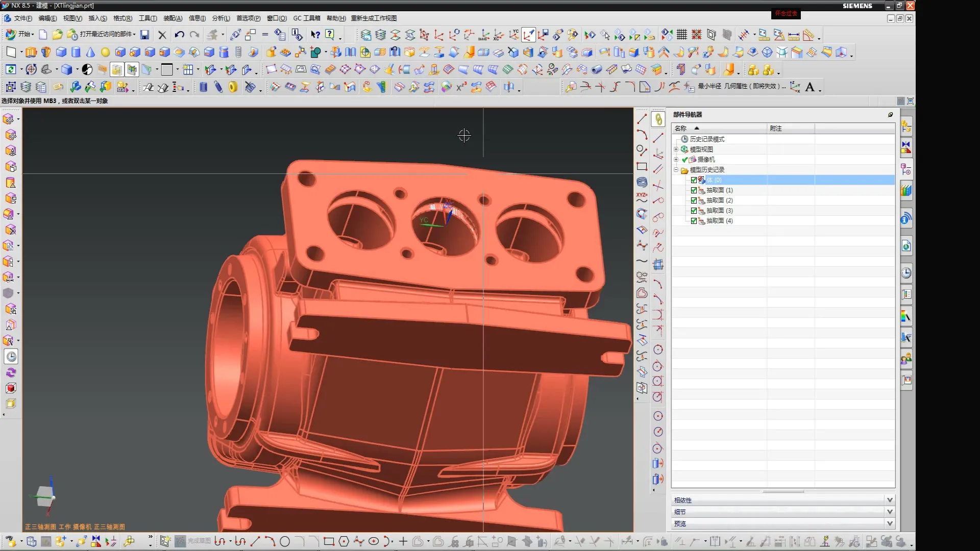Screen dimensions: 980x551
Task: Select the Rectangle curve tool icon
Action: click(642, 167)
